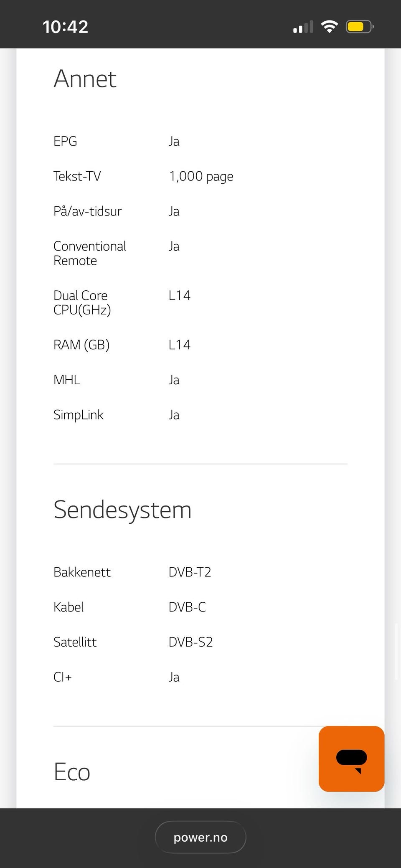Tap the 10:42 clock in status bar
The image size is (401, 868).
(65, 27)
